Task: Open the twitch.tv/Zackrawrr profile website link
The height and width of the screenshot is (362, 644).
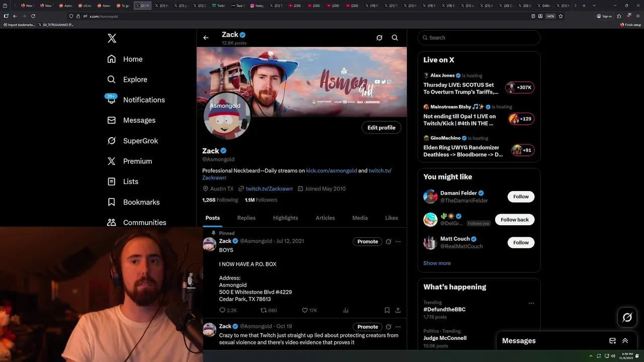Action: coord(269,189)
